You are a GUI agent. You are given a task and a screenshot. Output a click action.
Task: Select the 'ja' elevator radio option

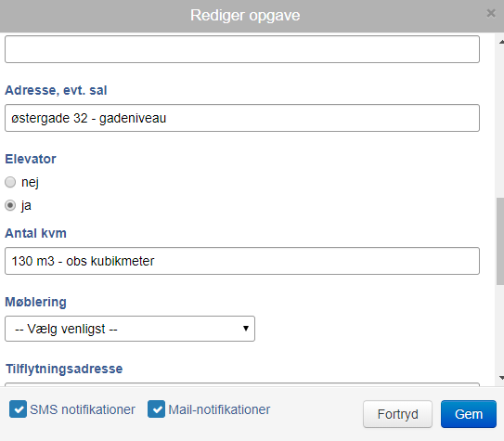pyautogui.click(x=10, y=205)
